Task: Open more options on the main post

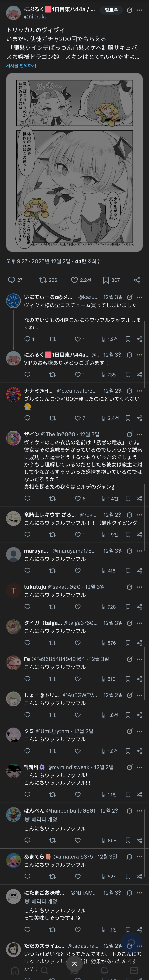Action: pyautogui.click(x=139, y=10)
